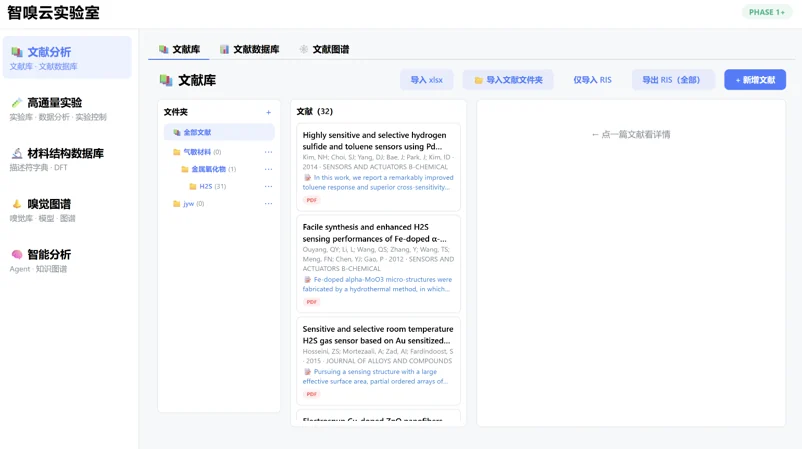
Task: Click the folder icon next to H2S
Action: [x=193, y=187]
